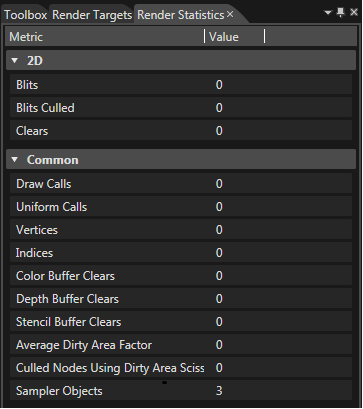363x409 pixels.
Task: Select the Stencil Buffer Clears row
Action: [181, 322]
